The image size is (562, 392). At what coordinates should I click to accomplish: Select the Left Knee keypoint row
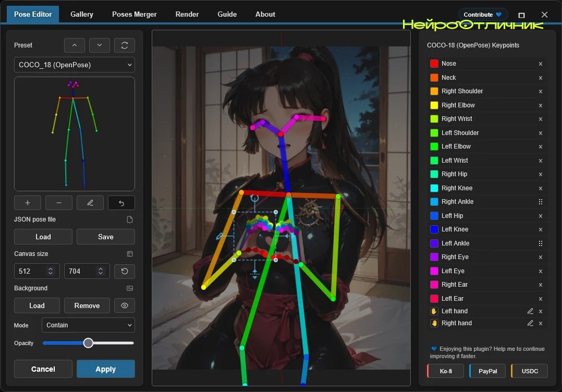click(x=487, y=229)
